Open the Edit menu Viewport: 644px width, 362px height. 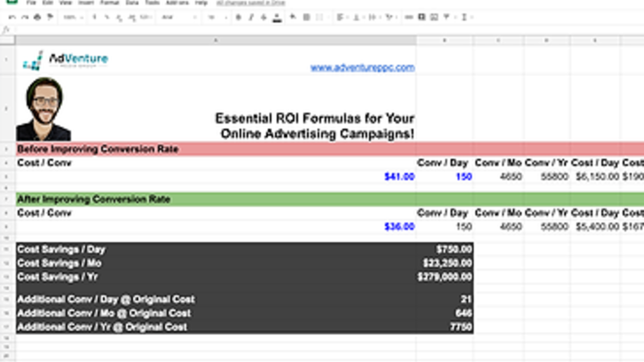pyautogui.click(x=48, y=3)
